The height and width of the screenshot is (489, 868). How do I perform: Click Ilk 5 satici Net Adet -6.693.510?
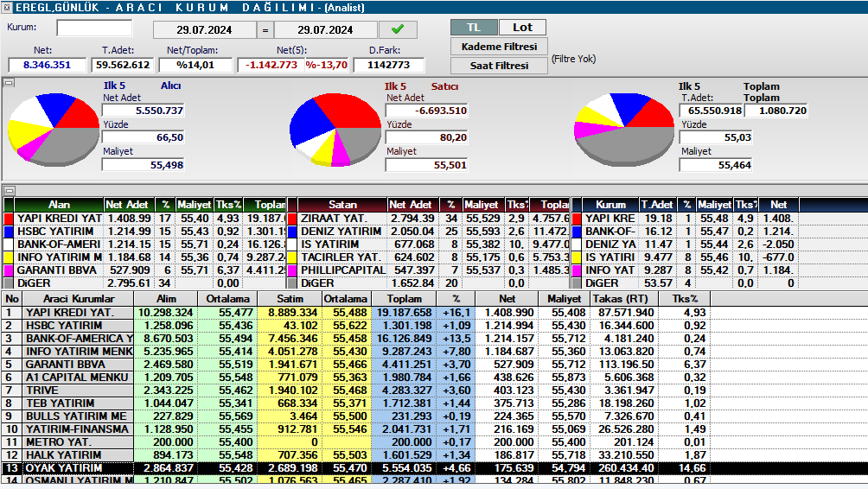click(x=427, y=111)
